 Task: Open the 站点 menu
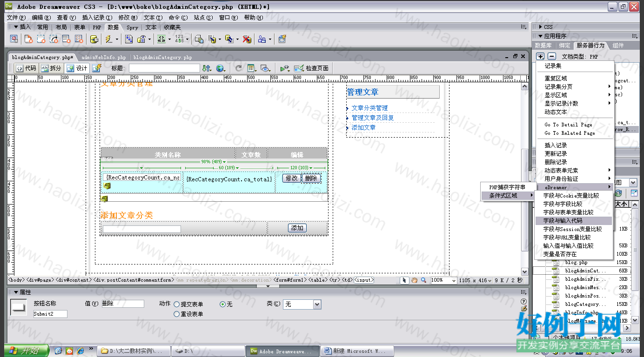(x=203, y=18)
